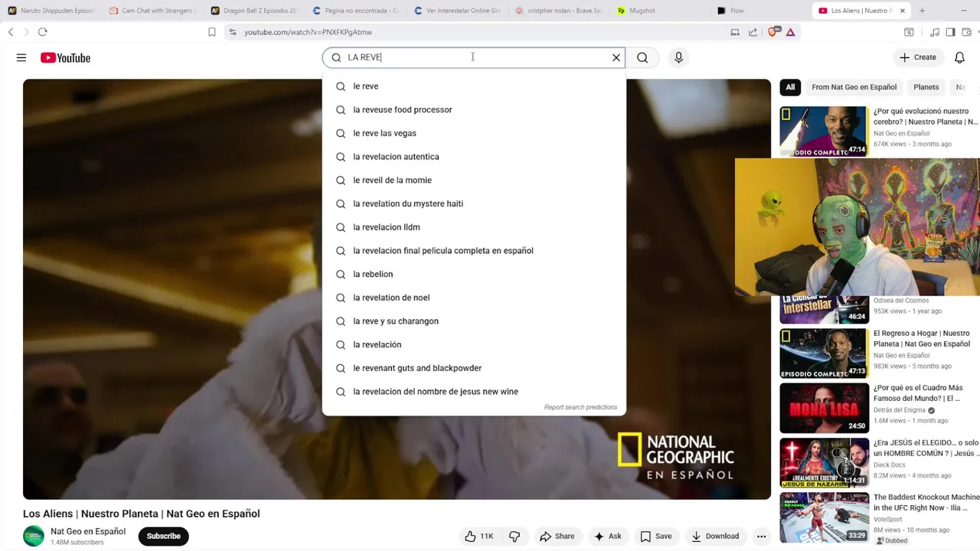Select the 'Planets' filter chip
Image resolution: width=980 pixels, height=551 pixels.
(926, 87)
